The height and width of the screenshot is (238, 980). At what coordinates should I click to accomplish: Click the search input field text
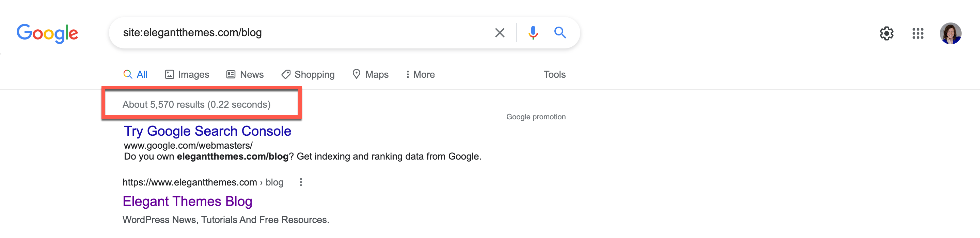pos(192,33)
